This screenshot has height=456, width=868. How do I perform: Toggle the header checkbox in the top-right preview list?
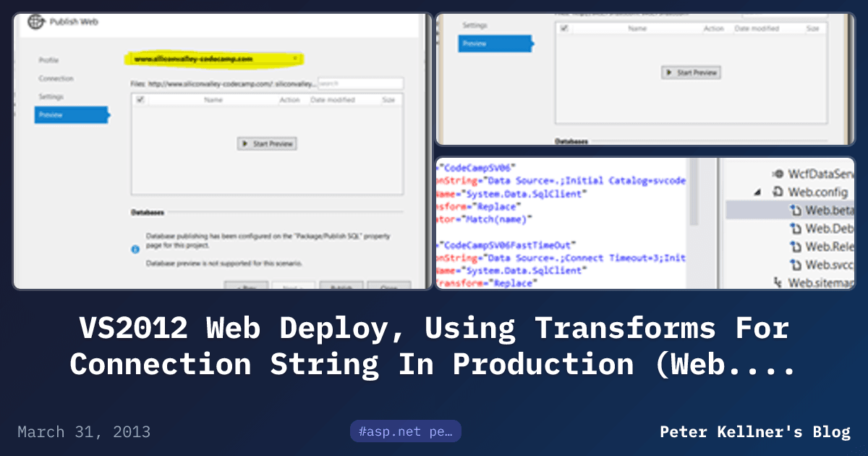coord(564,28)
